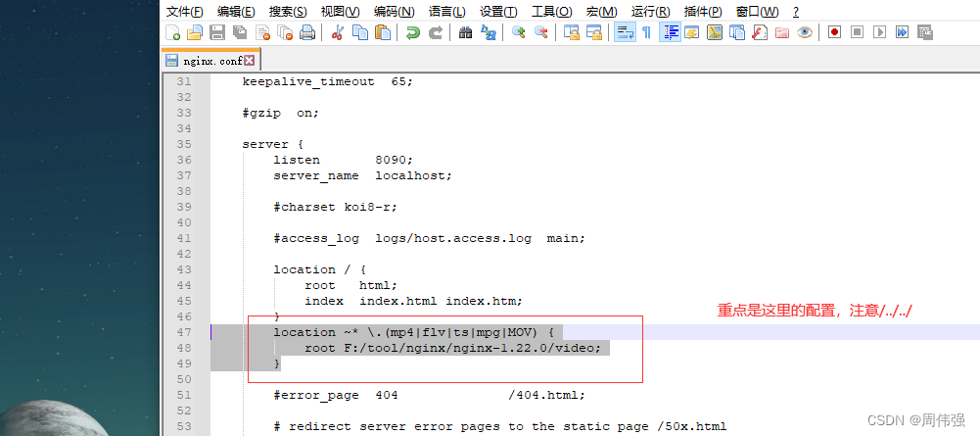The height and width of the screenshot is (436, 980).
Task: Play back the recorded macro
Action: tap(879, 32)
